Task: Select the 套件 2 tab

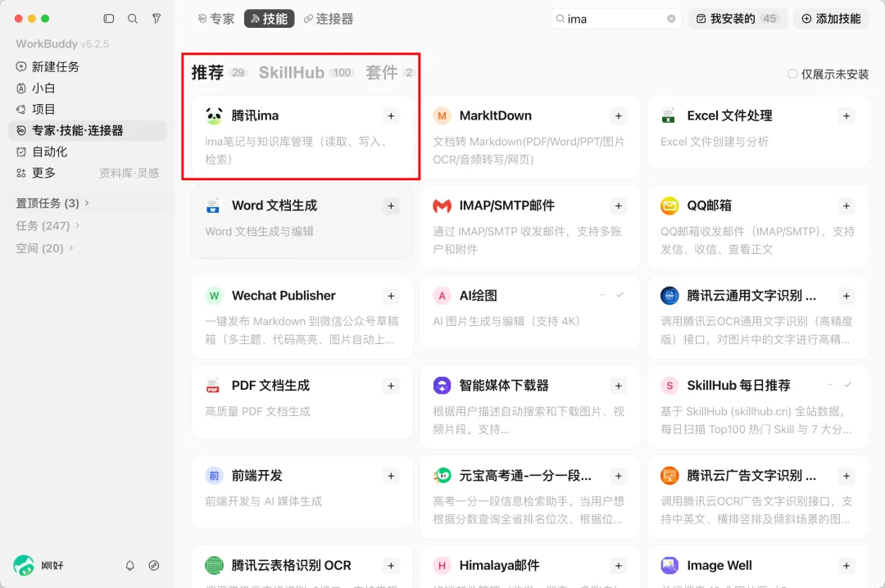Action: [x=389, y=72]
